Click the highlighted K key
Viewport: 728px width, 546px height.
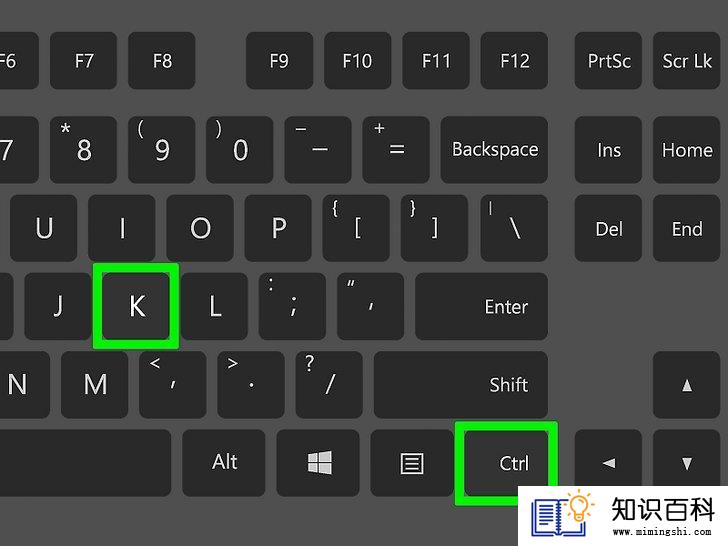point(136,306)
